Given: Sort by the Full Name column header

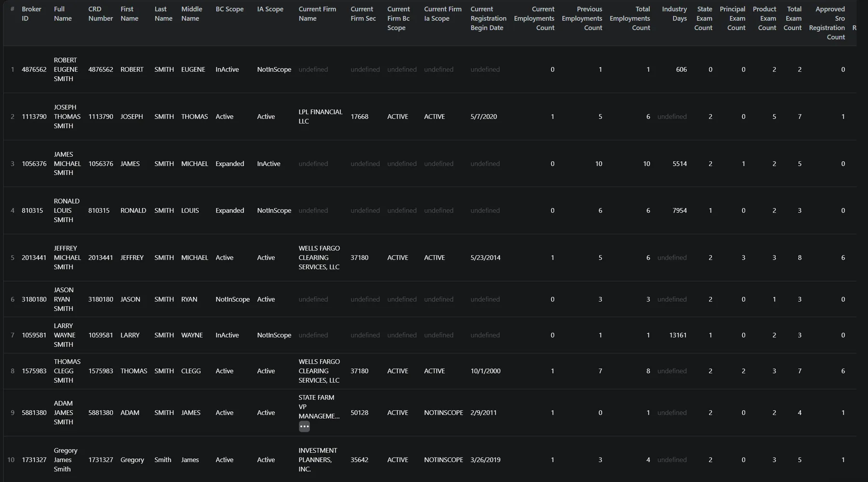Looking at the screenshot, I should [x=63, y=14].
